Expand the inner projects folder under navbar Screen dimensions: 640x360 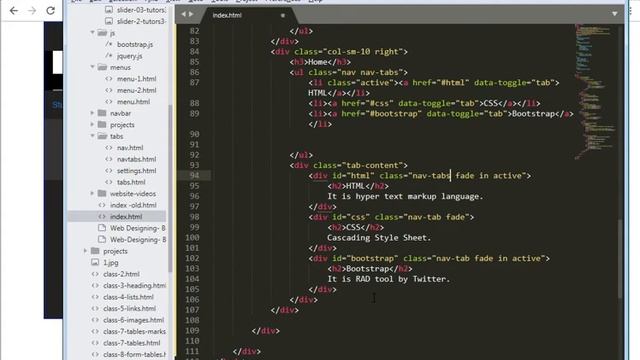coord(92,124)
